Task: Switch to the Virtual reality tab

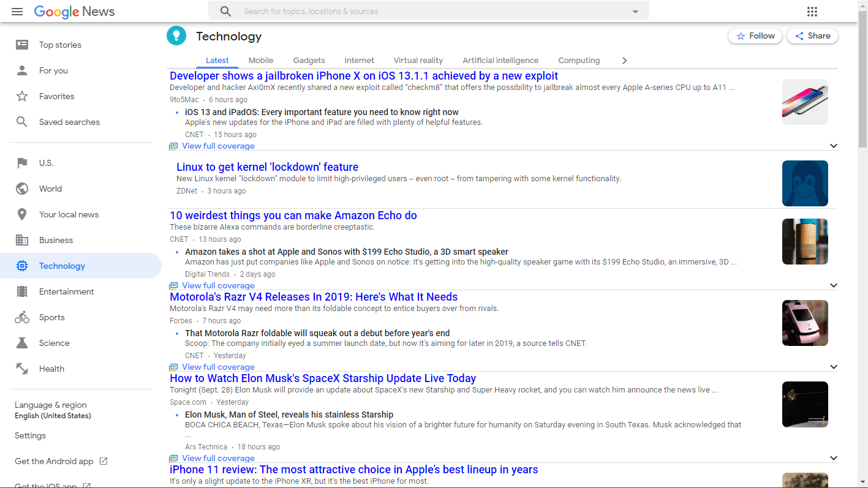Action: [x=418, y=60]
